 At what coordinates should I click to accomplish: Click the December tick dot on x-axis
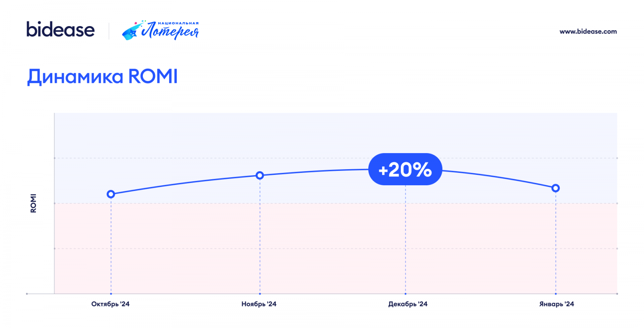tap(405, 294)
